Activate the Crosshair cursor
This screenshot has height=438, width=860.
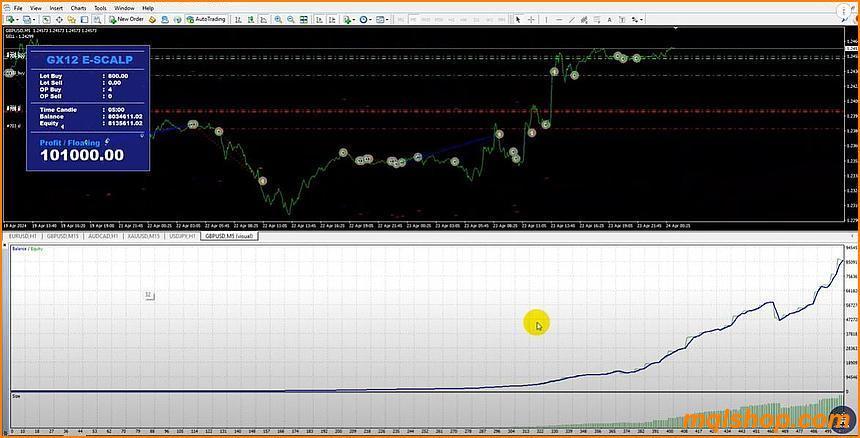[531, 19]
